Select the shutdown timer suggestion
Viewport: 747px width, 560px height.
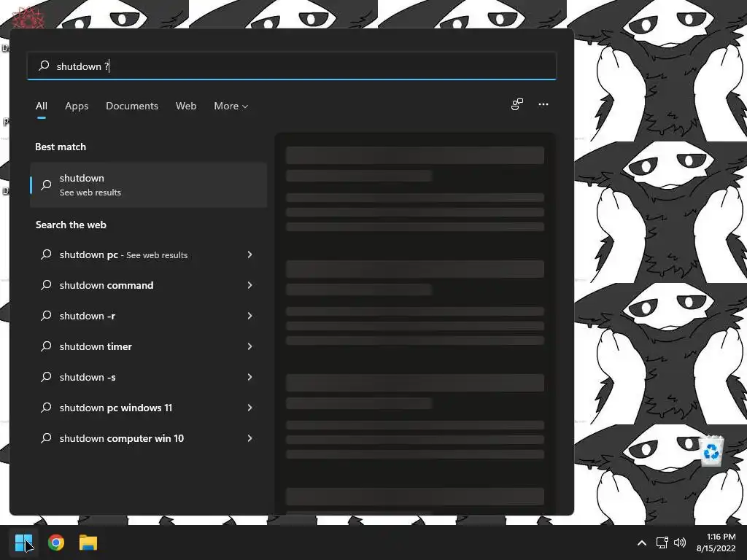point(148,346)
